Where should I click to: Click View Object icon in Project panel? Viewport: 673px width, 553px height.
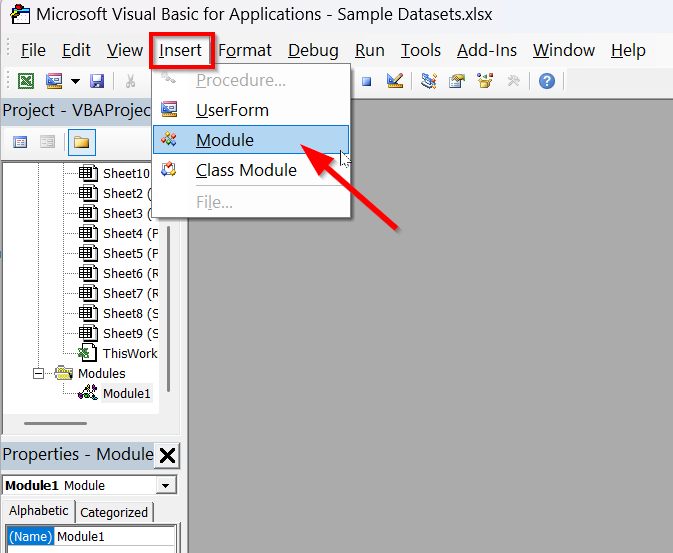[47, 142]
